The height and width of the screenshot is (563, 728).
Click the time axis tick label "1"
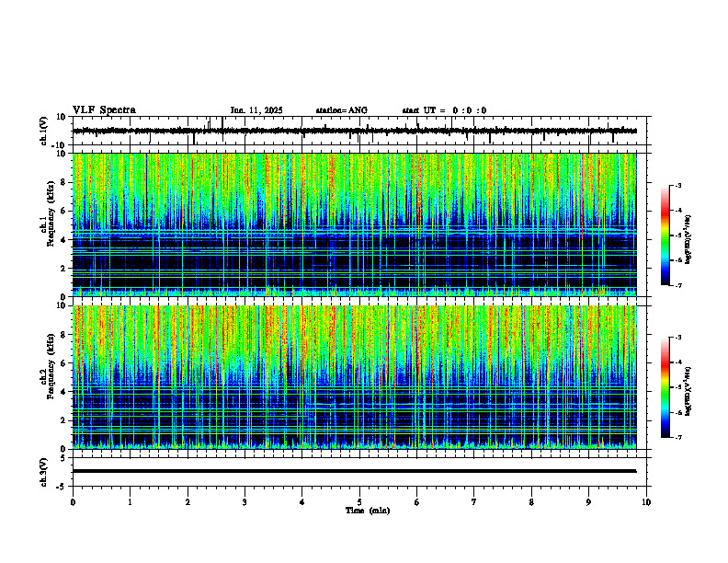tap(130, 502)
